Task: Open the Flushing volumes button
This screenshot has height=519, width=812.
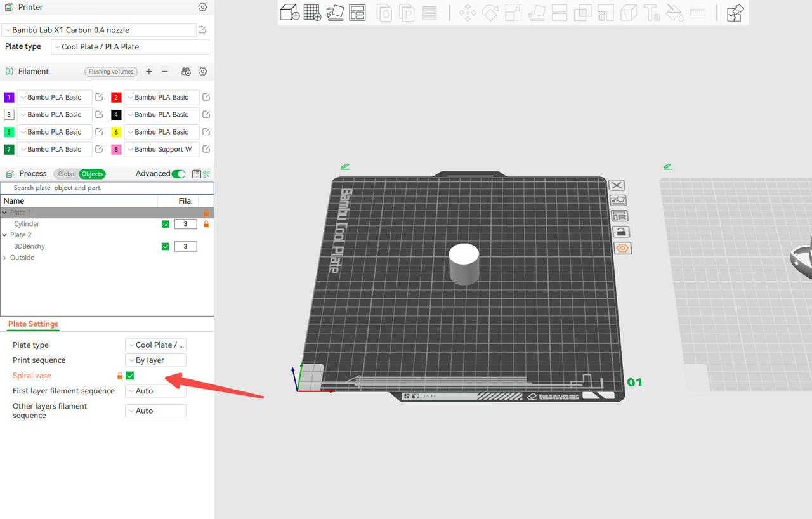Action: [x=111, y=72]
